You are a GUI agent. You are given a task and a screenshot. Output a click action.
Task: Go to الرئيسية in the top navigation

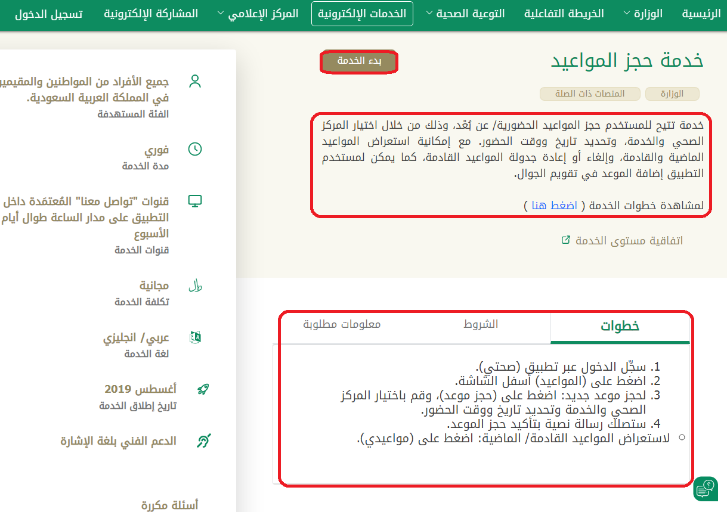click(x=701, y=13)
